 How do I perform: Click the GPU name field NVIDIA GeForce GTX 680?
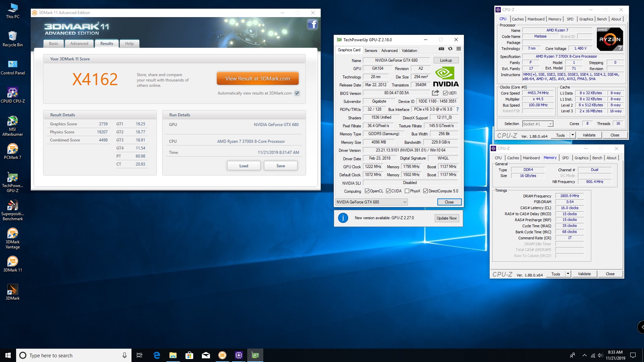396,60
